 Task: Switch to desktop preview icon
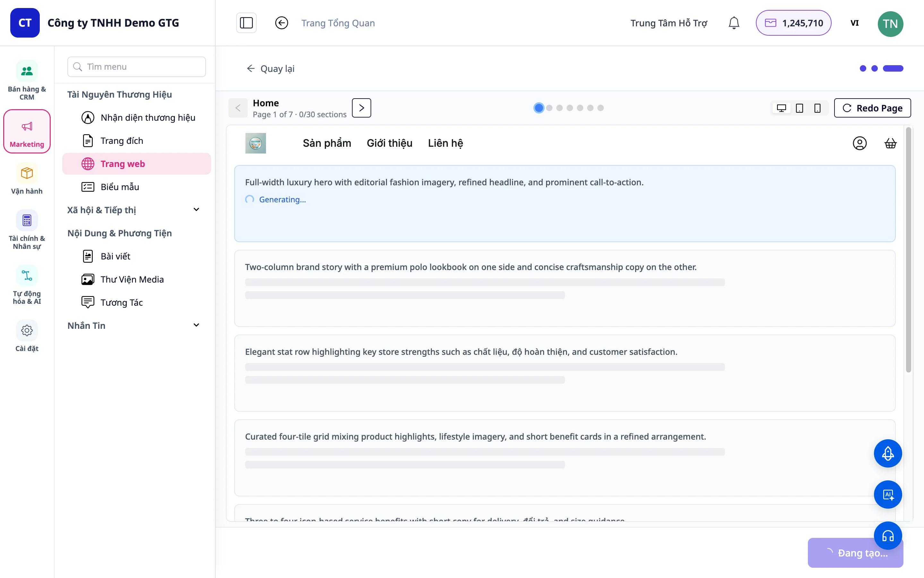(x=781, y=108)
